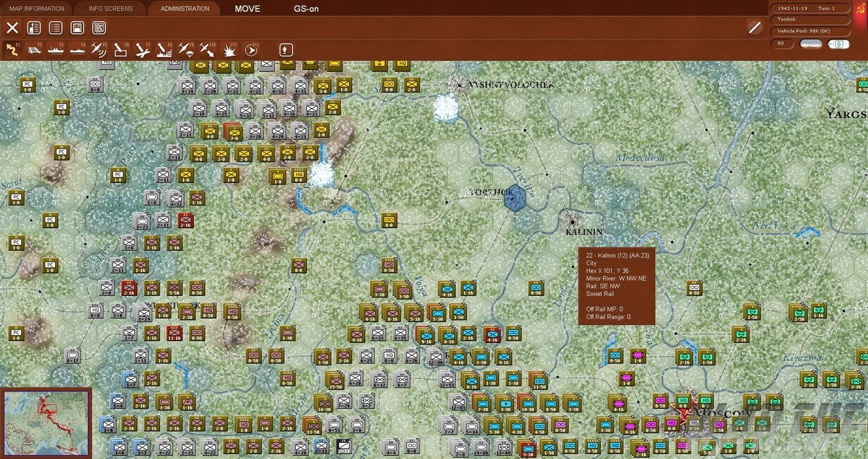868x459 pixels.
Task: Select the F7 bomb airfield mode icon
Action: pyautogui.click(x=143, y=50)
